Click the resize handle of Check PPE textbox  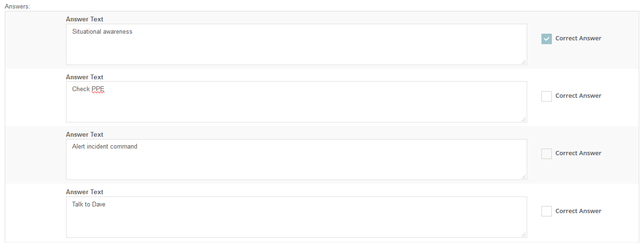(x=523, y=119)
